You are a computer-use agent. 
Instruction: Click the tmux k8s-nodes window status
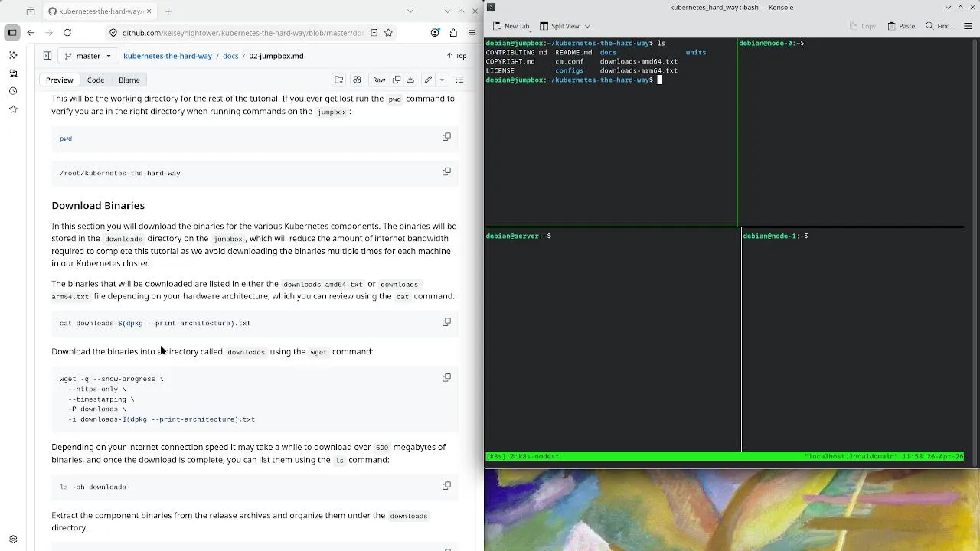click(533, 456)
